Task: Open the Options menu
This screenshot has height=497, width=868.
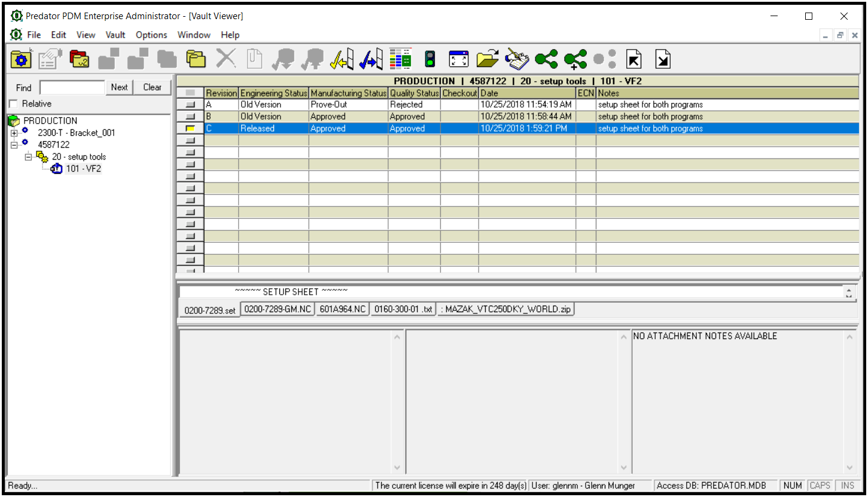Action: pos(151,35)
